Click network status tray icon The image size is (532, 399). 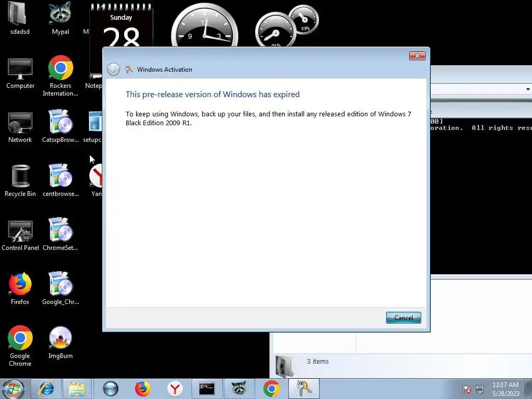480,389
